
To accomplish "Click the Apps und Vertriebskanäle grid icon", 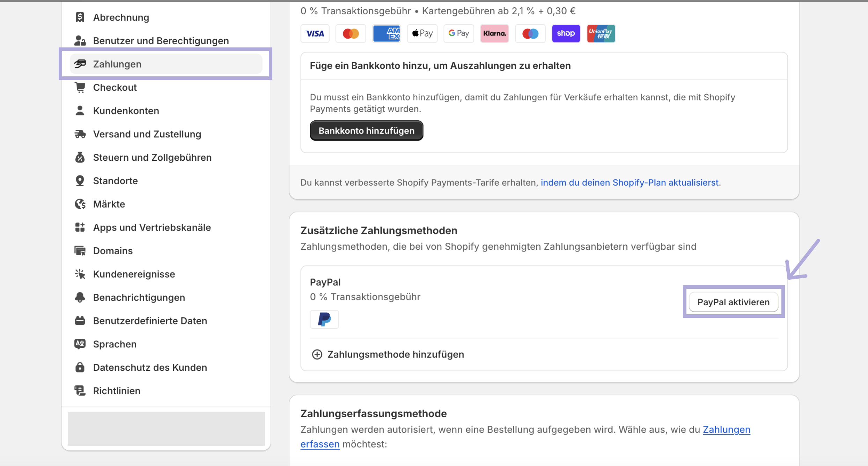I will pos(80,227).
